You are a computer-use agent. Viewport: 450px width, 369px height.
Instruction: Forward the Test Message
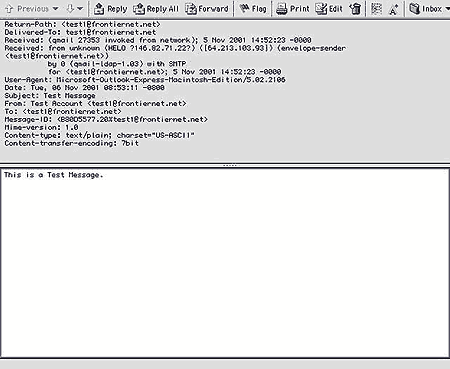click(207, 9)
